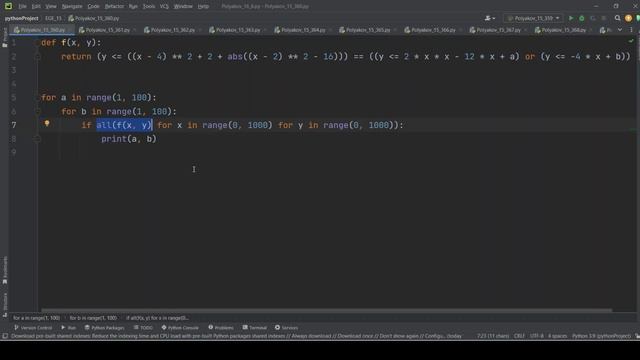Open the Run tool window button
This screenshot has width=640, height=360.
[69, 328]
